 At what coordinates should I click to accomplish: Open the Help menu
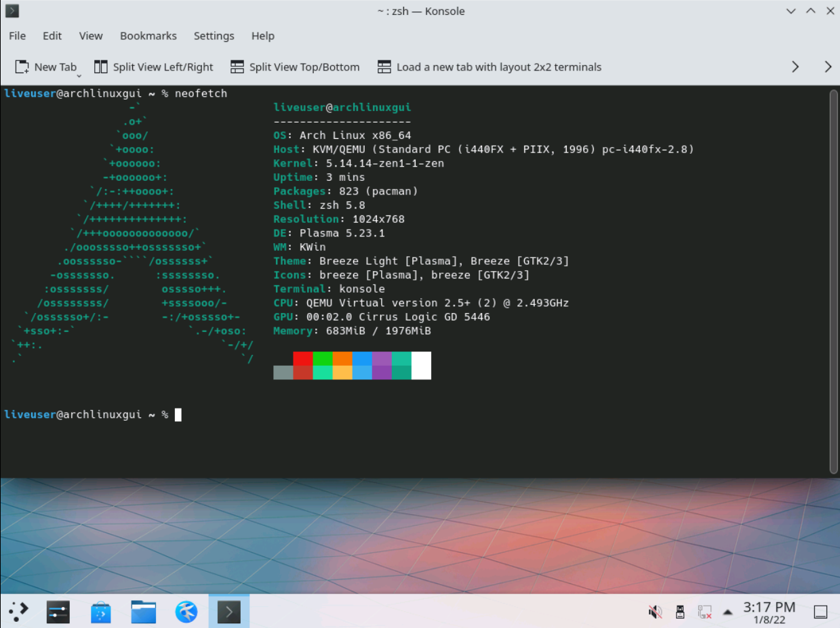coord(263,36)
